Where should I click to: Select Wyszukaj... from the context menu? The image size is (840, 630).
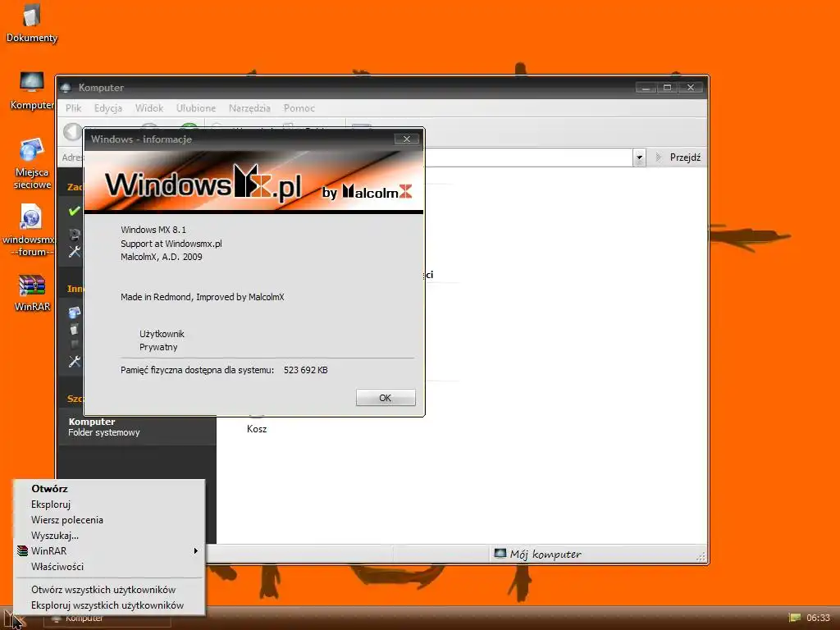[x=109, y=535]
